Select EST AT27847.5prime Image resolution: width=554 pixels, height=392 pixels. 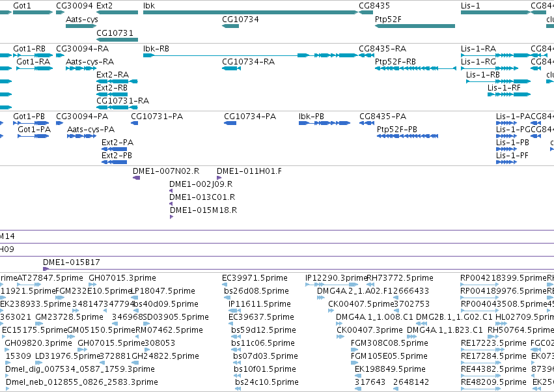point(29,285)
